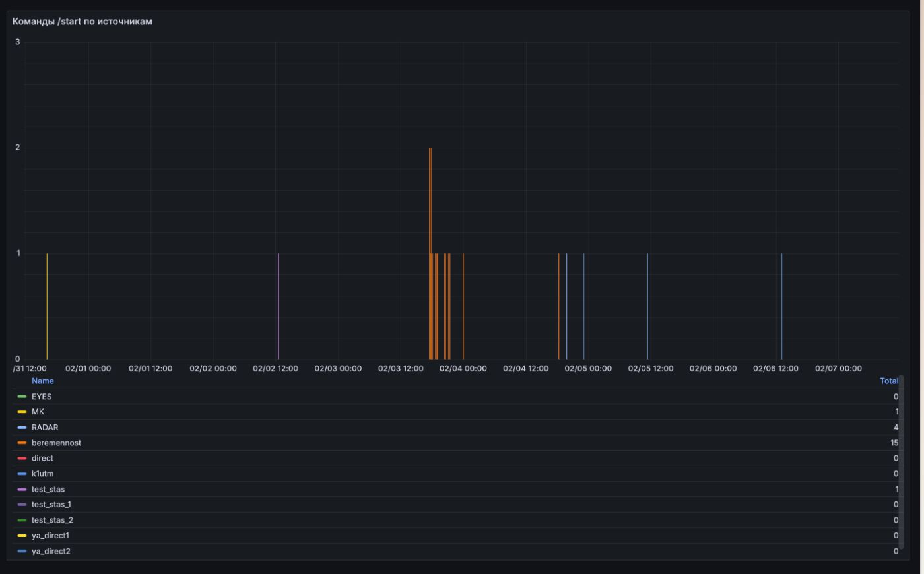The width and height of the screenshot is (924, 574).
Task: Click the total value 4 for RADAR
Action: pyautogui.click(x=894, y=428)
